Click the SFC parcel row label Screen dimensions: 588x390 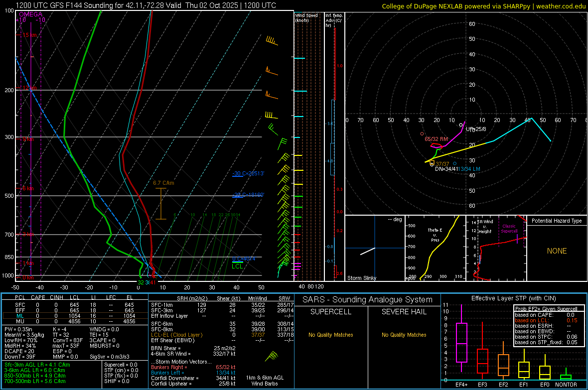(20, 305)
